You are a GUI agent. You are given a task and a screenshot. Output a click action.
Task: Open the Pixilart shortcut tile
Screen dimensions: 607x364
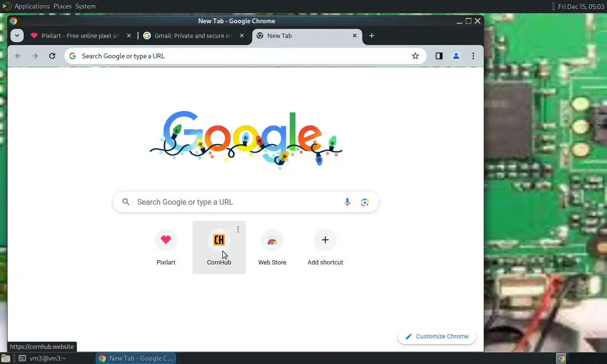pyautogui.click(x=166, y=247)
